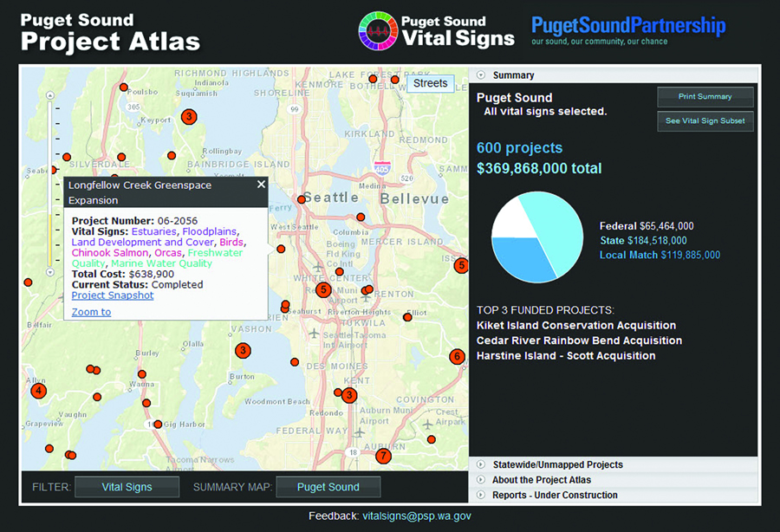This screenshot has height=532, width=780.
Task: Click cluster marker 6 east of Elliot
Action: point(457,356)
